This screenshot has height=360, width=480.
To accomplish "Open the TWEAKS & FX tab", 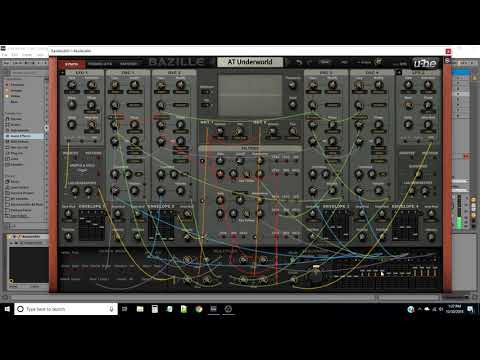I will click(x=100, y=64).
